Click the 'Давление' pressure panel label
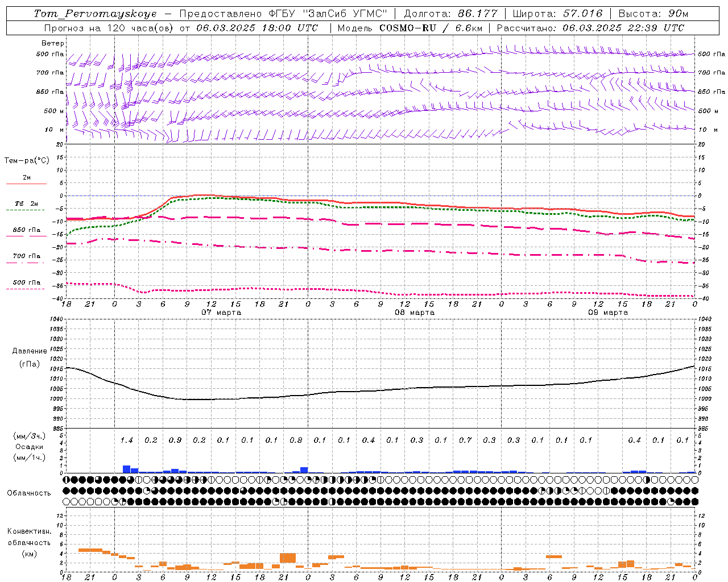728x582 pixels. click(x=30, y=351)
